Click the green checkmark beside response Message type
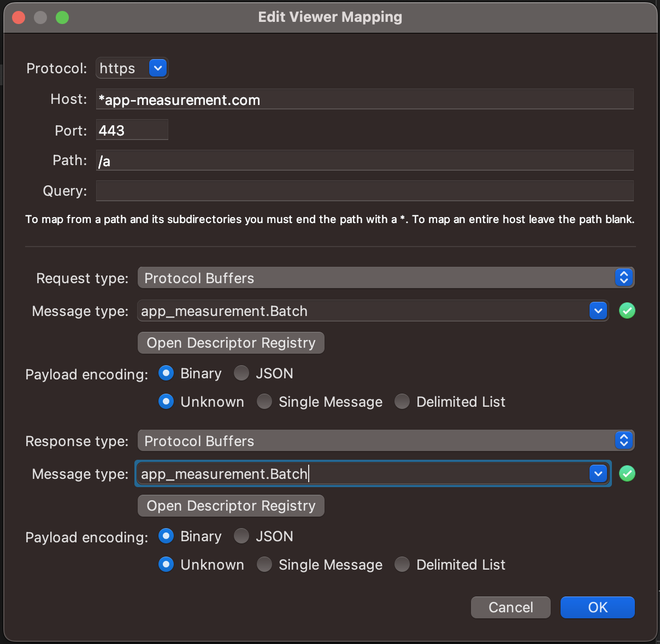 pos(627,473)
